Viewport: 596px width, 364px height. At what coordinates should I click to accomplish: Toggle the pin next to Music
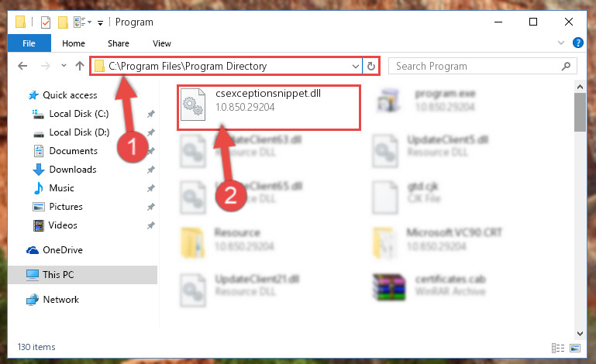point(151,188)
